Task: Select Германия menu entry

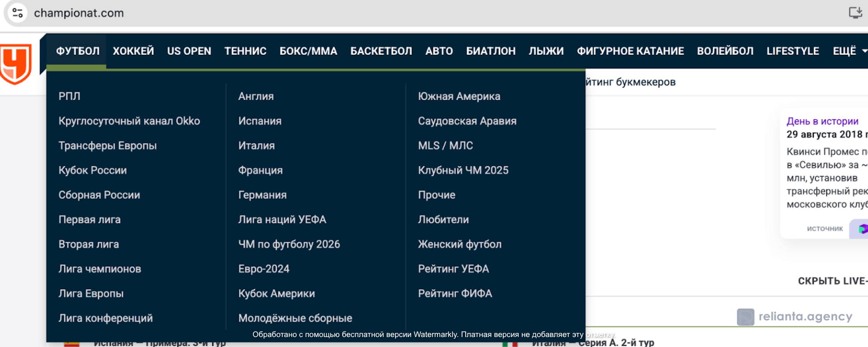Action: [x=262, y=195]
